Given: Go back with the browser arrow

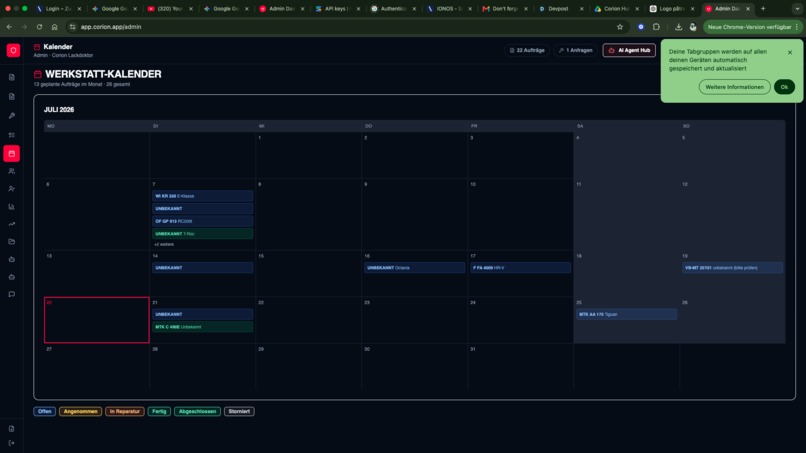Looking at the screenshot, I should (x=9, y=27).
